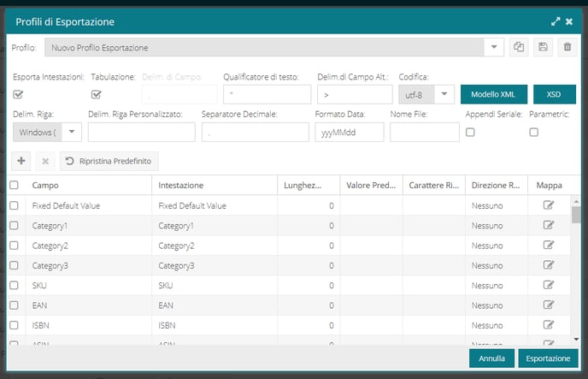The image size is (588, 379).
Task: Focus the Delim.di Campo Alt. field
Action: [355, 95]
